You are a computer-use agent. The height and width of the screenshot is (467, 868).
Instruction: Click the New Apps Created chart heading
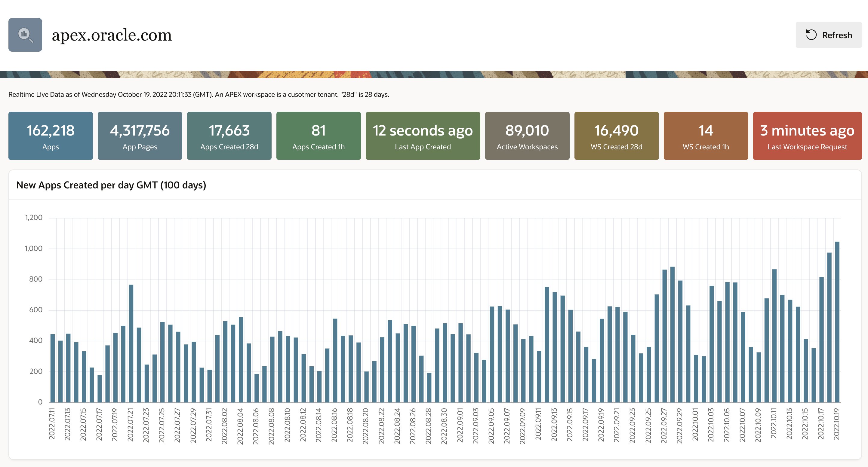pos(111,185)
